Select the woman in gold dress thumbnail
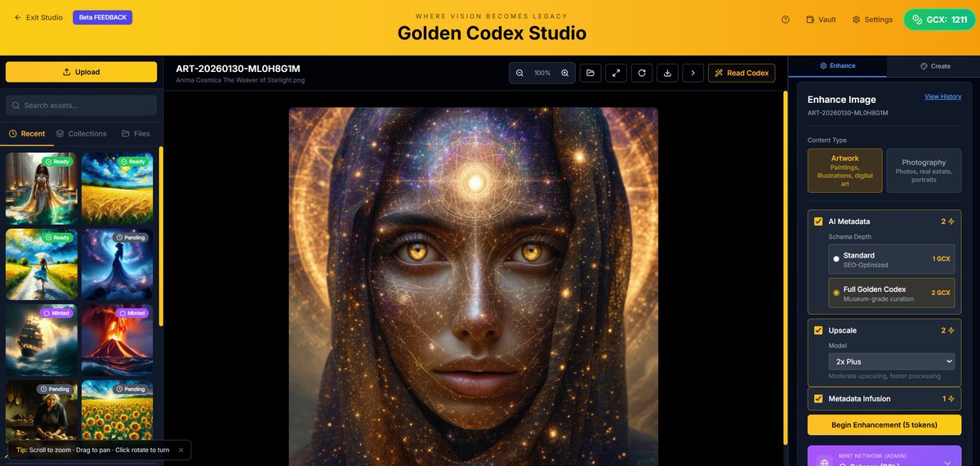The width and height of the screenshot is (980, 466). (x=42, y=188)
